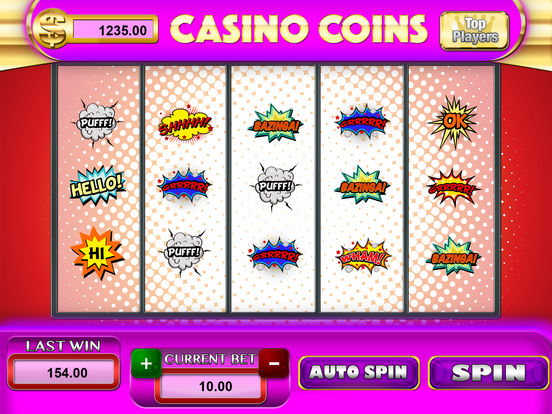The width and height of the screenshot is (552, 414).
Task: Select top BAZINGA! symbol on third reel
Action: pyautogui.click(x=275, y=124)
